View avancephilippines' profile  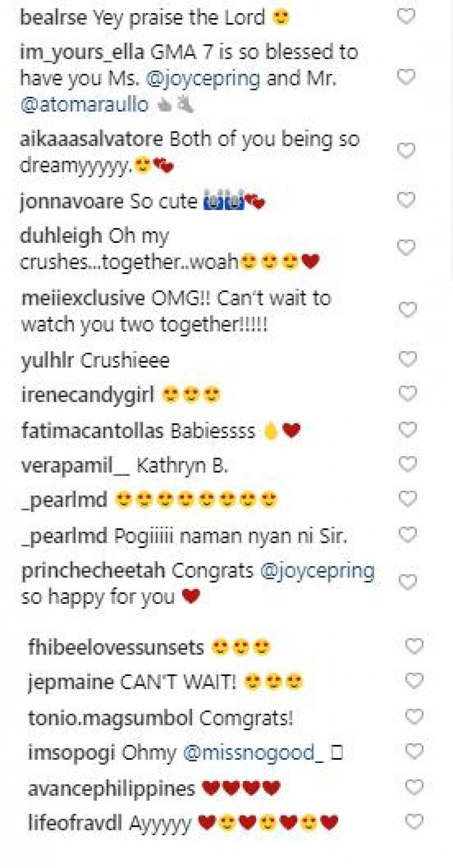point(111,789)
